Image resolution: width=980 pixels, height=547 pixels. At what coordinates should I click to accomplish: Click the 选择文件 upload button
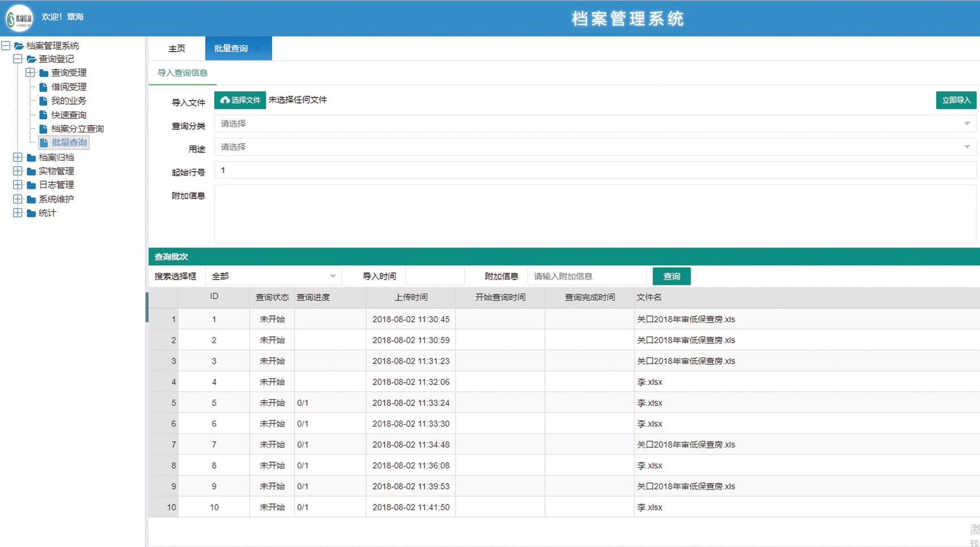pyautogui.click(x=240, y=100)
